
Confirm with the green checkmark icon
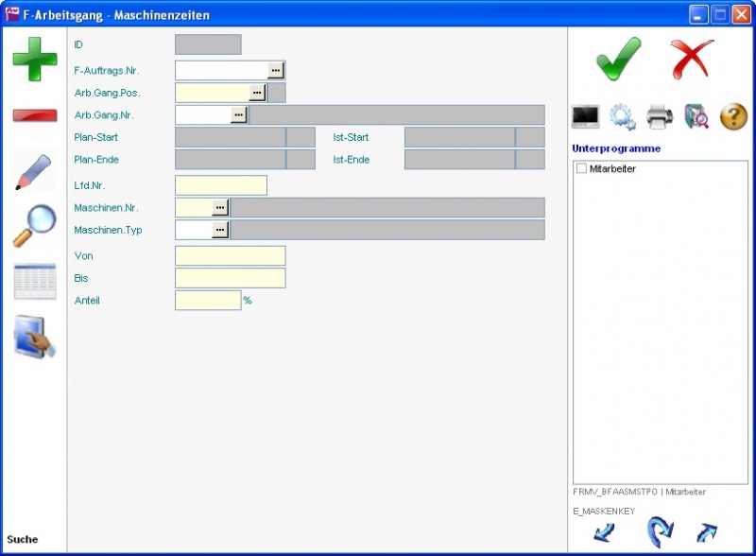click(619, 60)
